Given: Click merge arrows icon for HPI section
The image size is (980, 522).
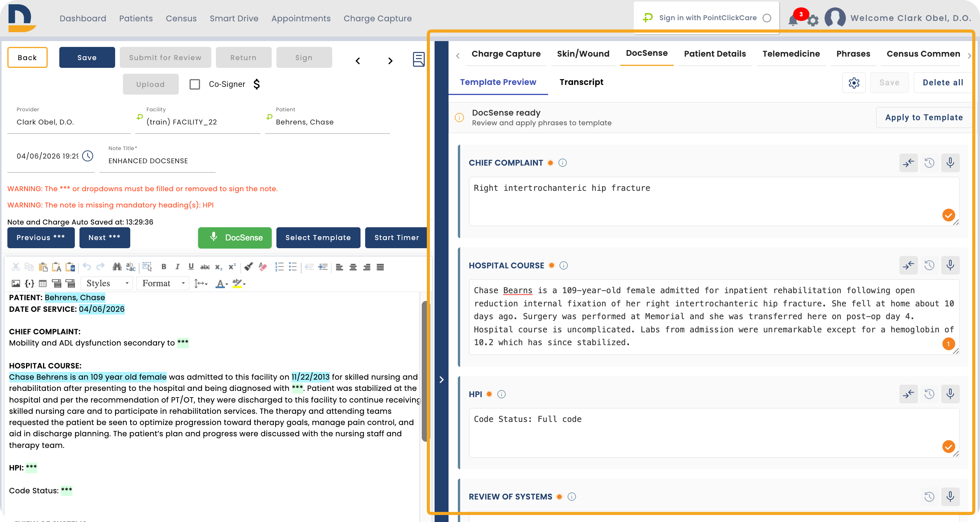Looking at the screenshot, I should (x=908, y=394).
